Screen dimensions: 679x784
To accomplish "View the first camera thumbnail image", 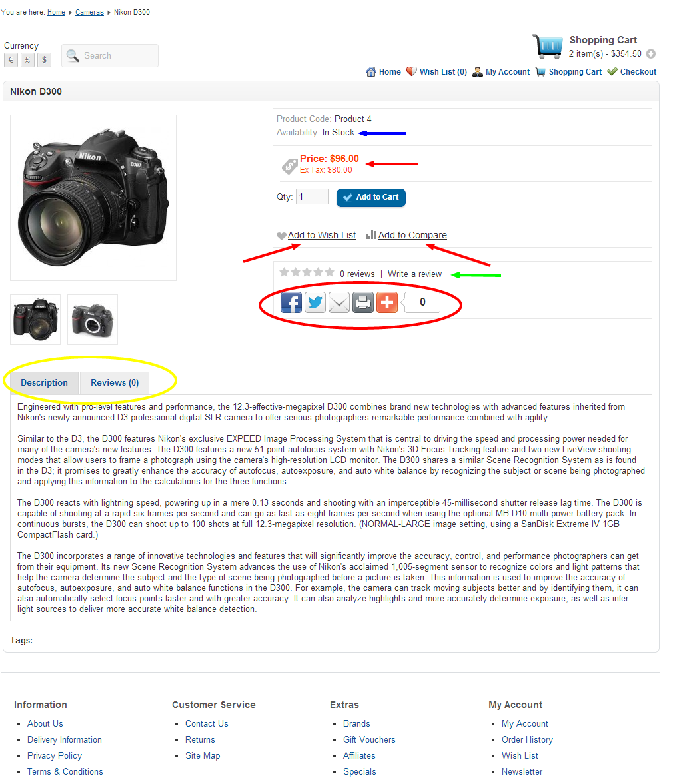I will coord(35,320).
